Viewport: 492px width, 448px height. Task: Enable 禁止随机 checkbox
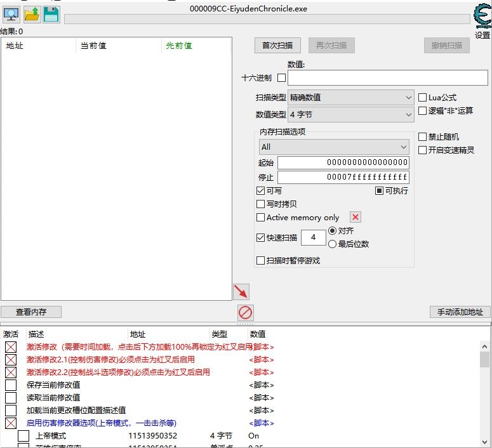(x=422, y=137)
